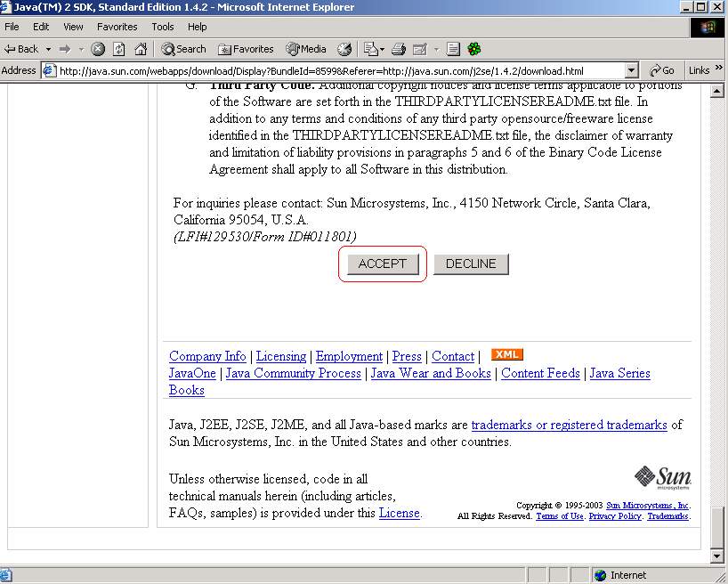The image size is (728, 584).
Task: Print the page with the printer icon
Action: [x=399, y=49]
